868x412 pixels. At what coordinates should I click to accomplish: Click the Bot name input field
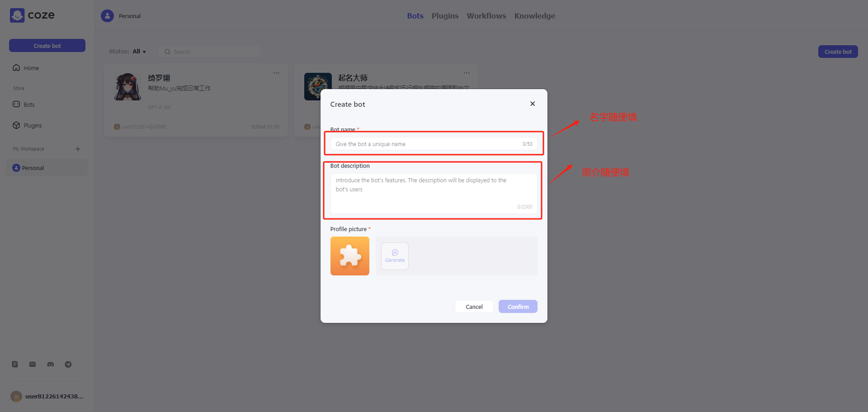point(434,144)
